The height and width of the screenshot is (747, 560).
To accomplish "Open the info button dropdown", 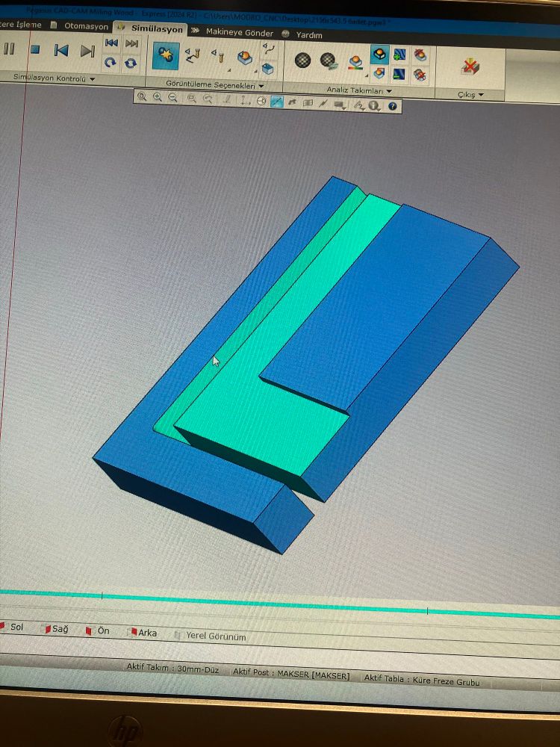I will 375,105.
